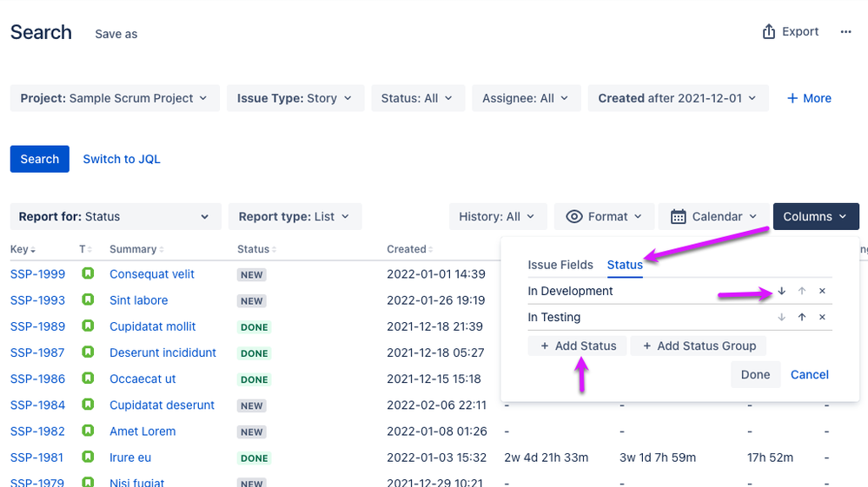Screen dimensions: 868x487
Task: Click story type icon for SSP-1982
Action: click(88, 431)
